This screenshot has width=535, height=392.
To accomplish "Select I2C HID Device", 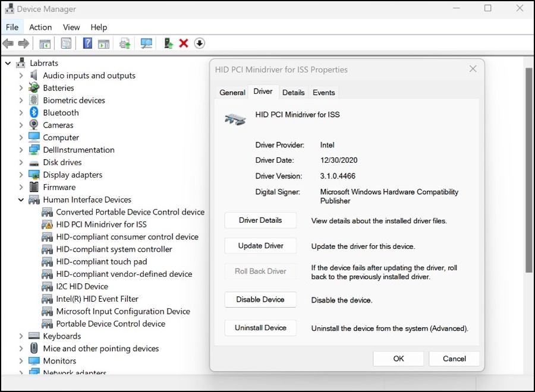I will [x=82, y=286].
